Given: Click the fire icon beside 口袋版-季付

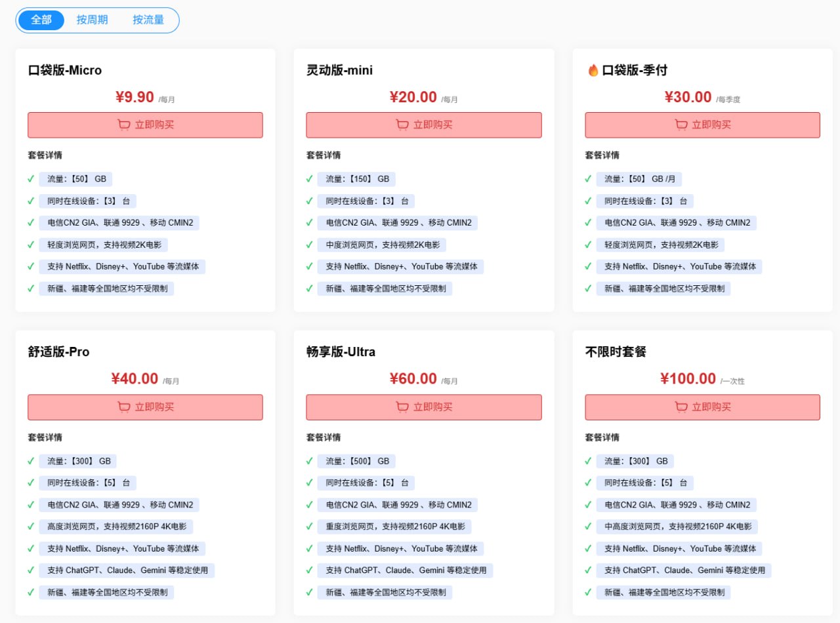Looking at the screenshot, I should click(x=593, y=70).
